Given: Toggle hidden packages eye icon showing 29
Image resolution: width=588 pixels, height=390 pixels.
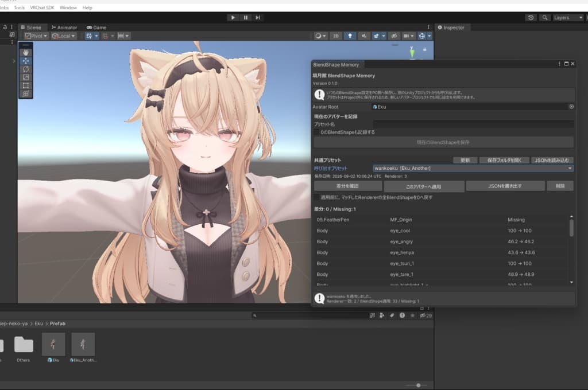Looking at the screenshot, I should (425, 315).
